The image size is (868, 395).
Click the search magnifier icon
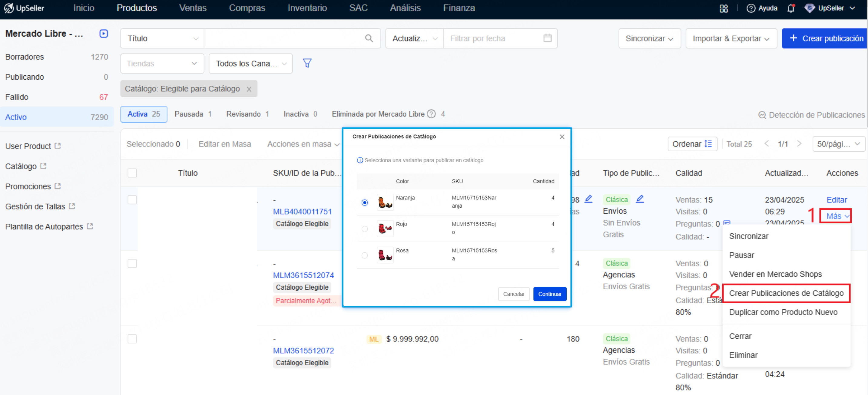(369, 38)
